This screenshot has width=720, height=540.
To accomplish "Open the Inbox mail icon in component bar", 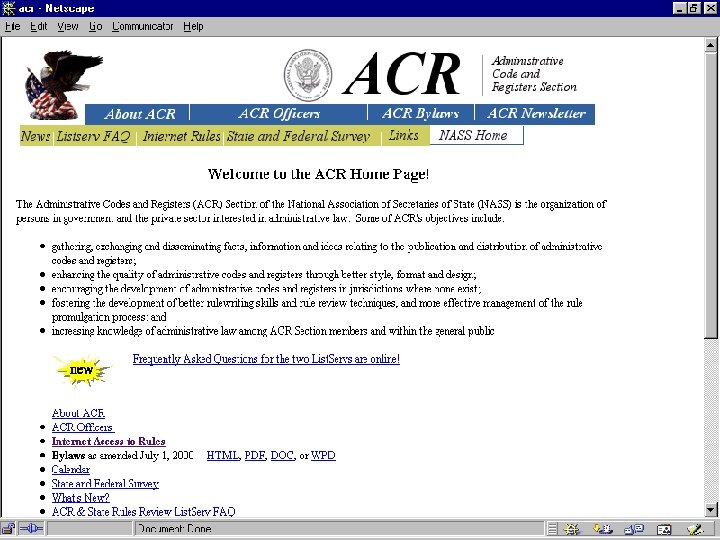I will click(603, 529).
